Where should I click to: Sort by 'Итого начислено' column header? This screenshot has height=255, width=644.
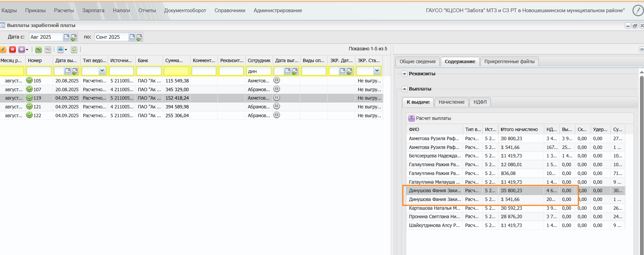(521, 129)
